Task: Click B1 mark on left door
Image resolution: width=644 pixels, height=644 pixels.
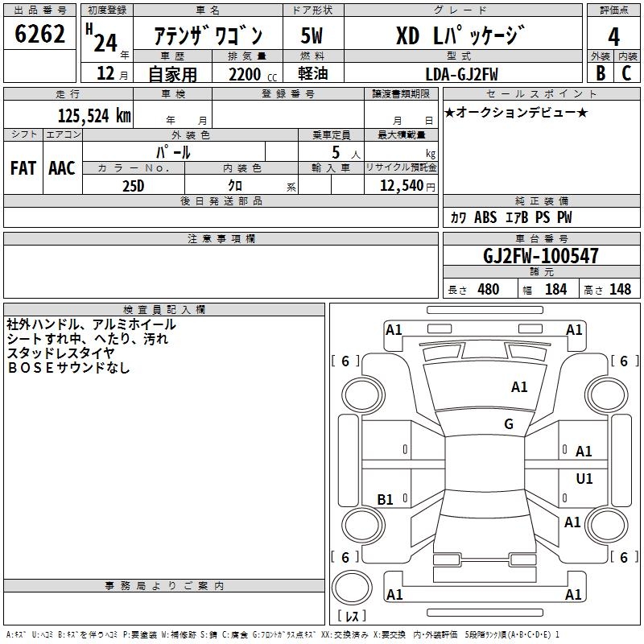Action: 385,499
